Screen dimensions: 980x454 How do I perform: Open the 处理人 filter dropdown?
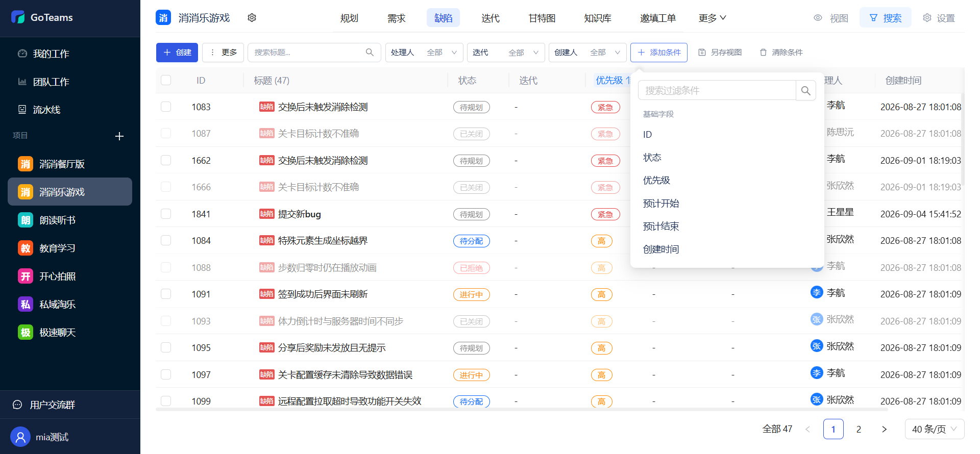(x=424, y=53)
